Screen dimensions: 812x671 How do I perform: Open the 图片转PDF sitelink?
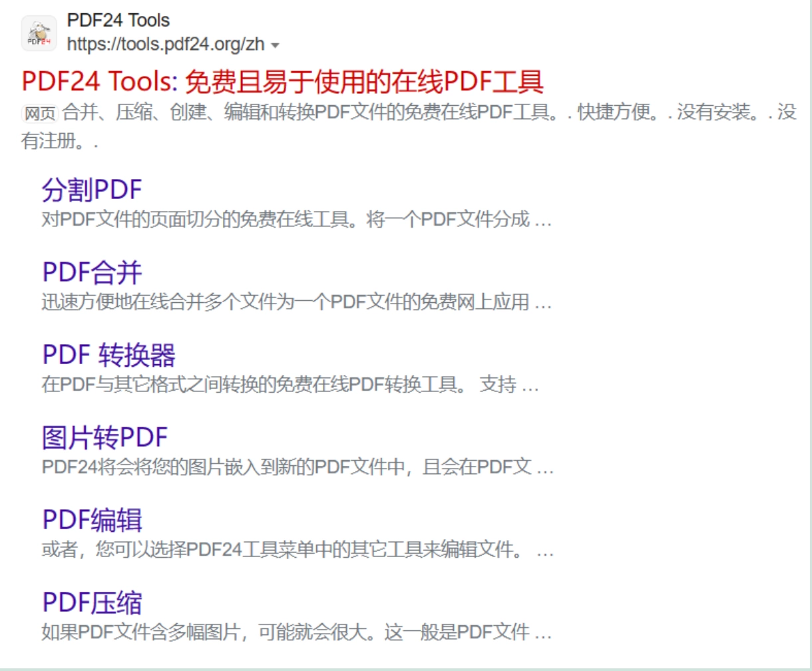pyautogui.click(x=104, y=437)
